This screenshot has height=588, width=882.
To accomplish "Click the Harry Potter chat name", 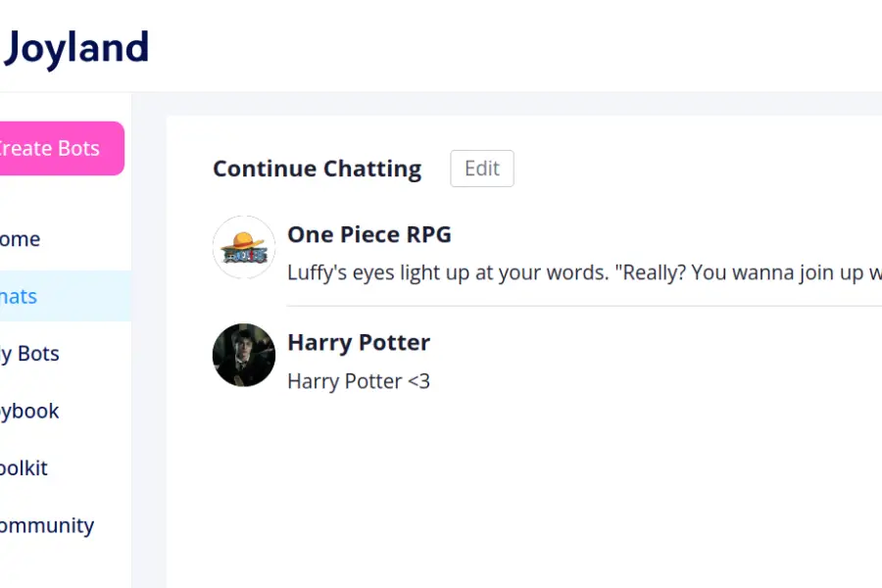I will 358,342.
